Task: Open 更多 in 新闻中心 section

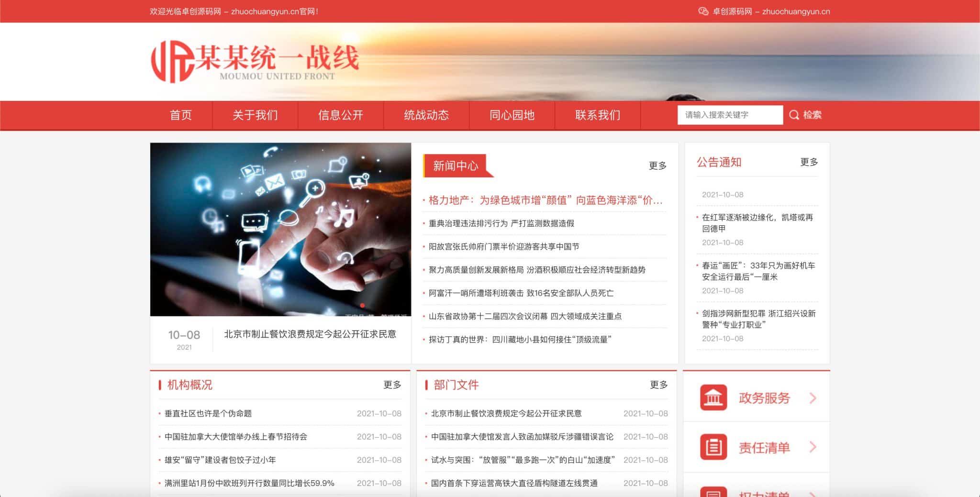Action: [657, 166]
